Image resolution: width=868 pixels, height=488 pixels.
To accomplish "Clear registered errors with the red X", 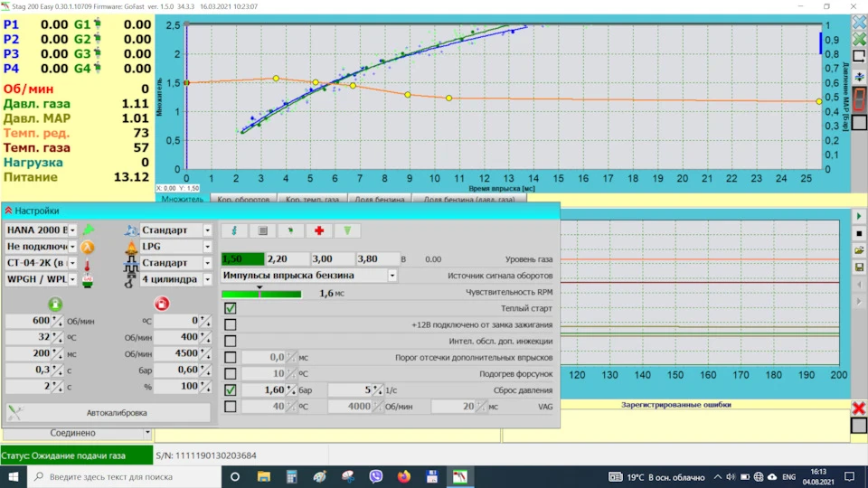I will point(859,408).
